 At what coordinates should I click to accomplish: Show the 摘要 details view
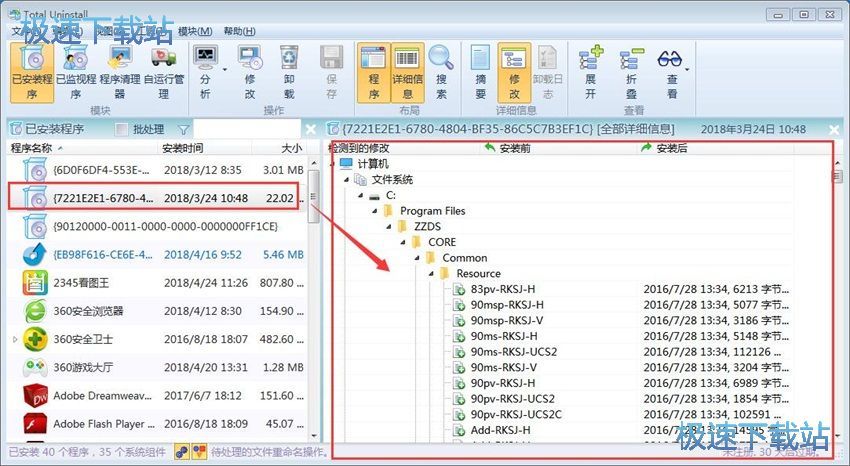[x=480, y=73]
